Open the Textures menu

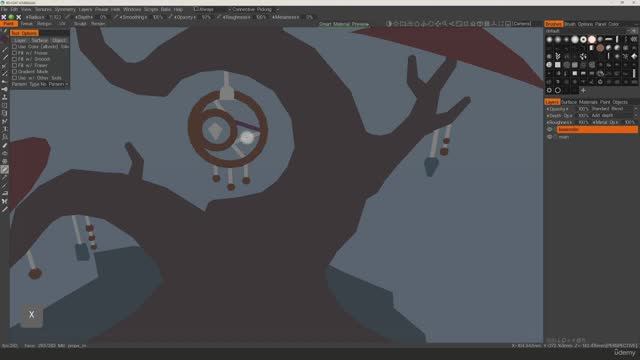pyautogui.click(x=43, y=9)
